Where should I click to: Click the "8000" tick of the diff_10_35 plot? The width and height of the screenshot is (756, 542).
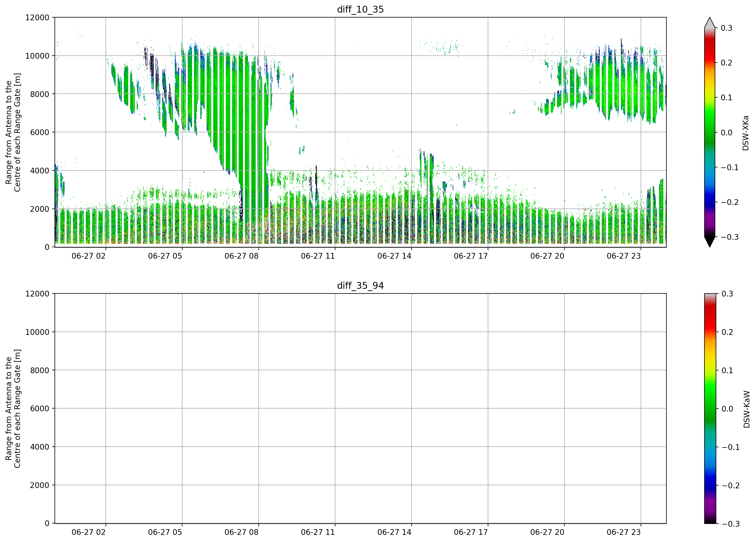[40, 94]
